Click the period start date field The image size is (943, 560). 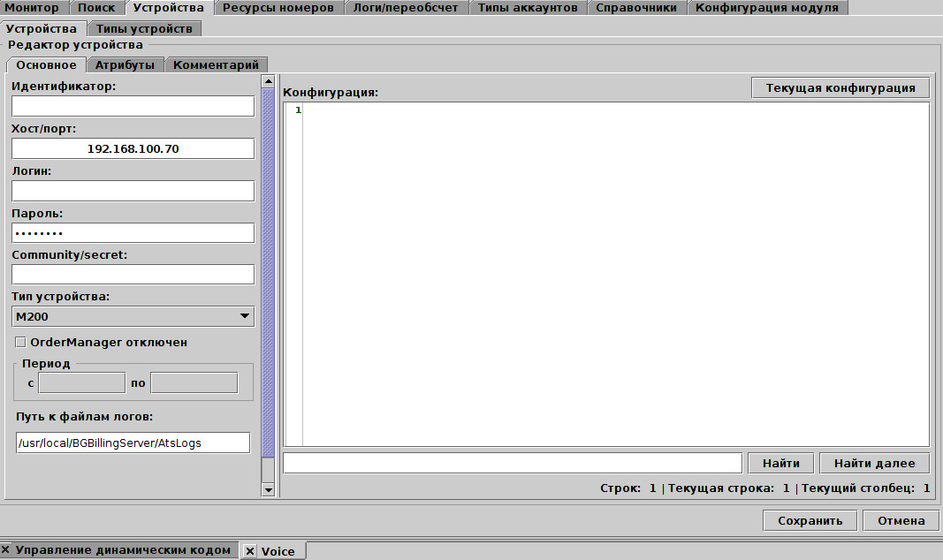pyautogui.click(x=82, y=382)
